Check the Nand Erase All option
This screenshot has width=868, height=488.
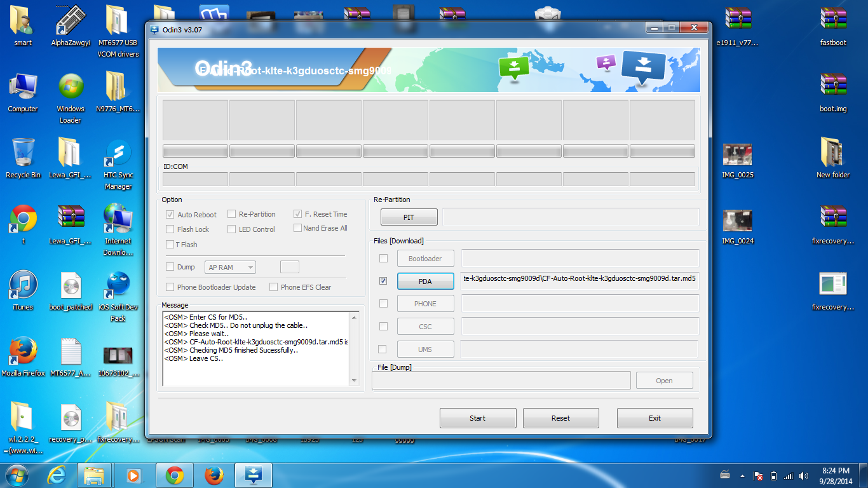coord(297,228)
